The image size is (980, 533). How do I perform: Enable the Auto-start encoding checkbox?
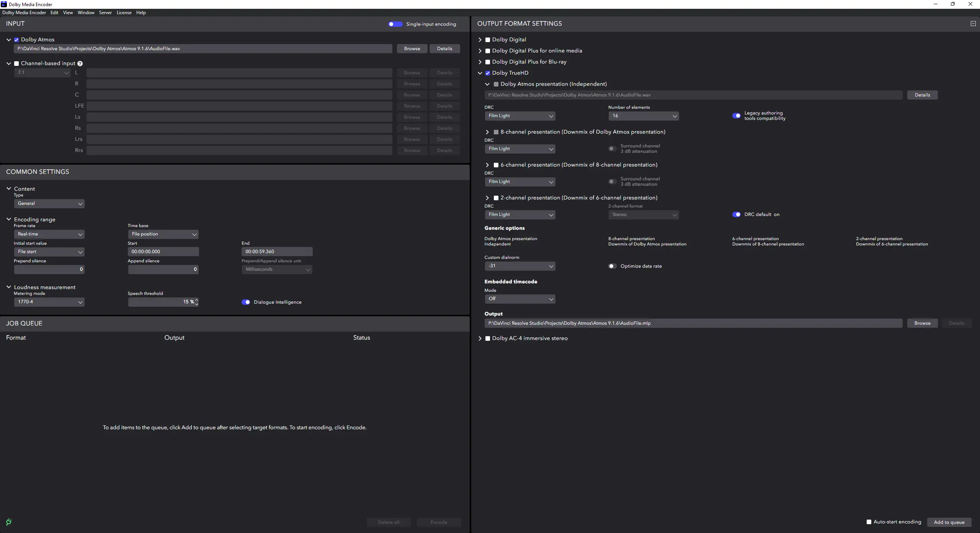(869, 522)
